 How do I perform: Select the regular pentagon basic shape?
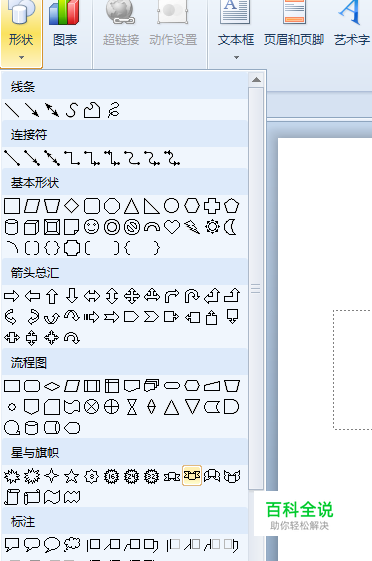[x=231, y=206]
